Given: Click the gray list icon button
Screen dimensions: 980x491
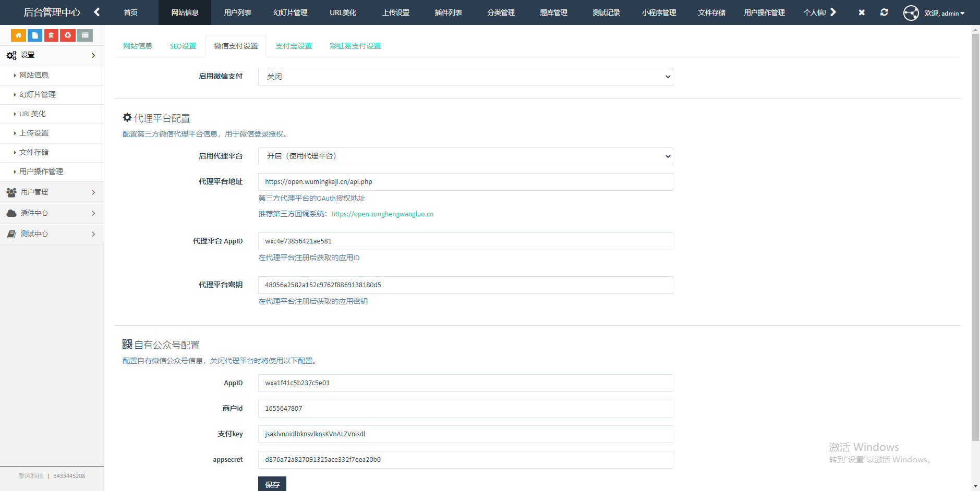Looking at the screenshot, I should (x=85, y=35).
